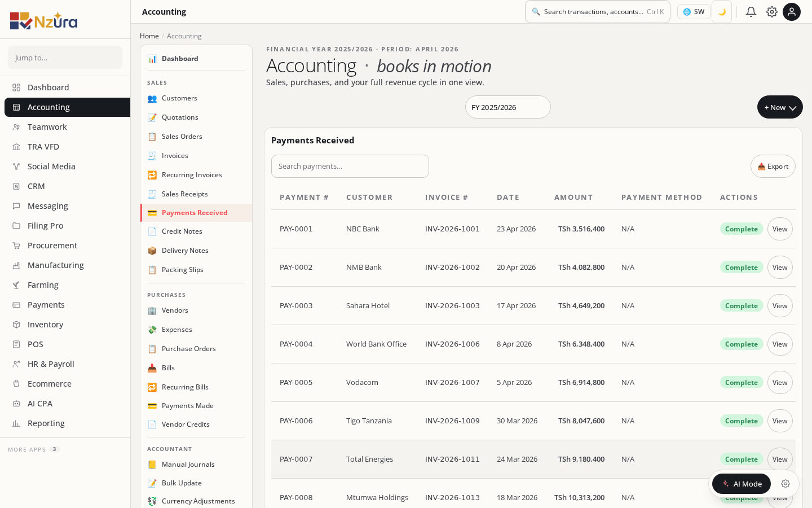Go to Customers list

tap(196, 98)
